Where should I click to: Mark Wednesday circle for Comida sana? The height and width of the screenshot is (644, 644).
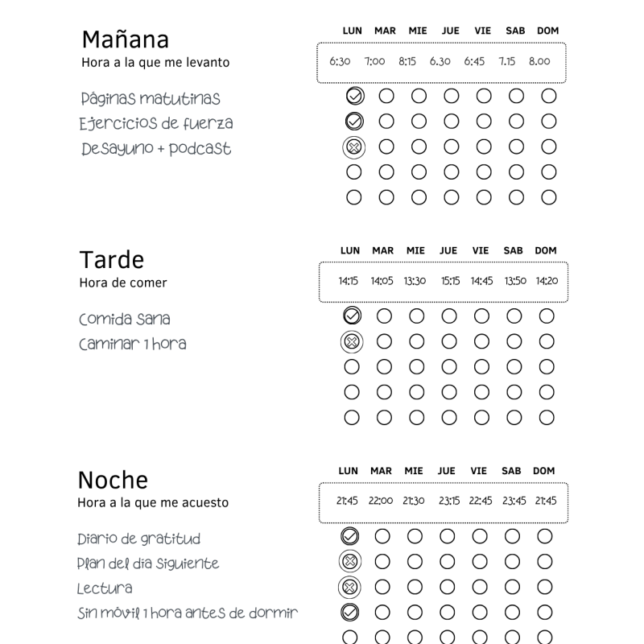coord(416,316)
